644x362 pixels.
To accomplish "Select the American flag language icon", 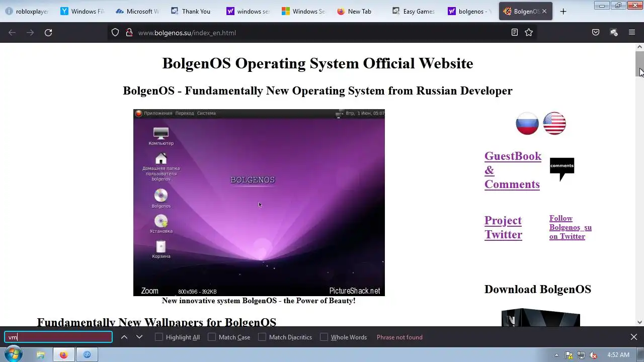I will (554, 123).
